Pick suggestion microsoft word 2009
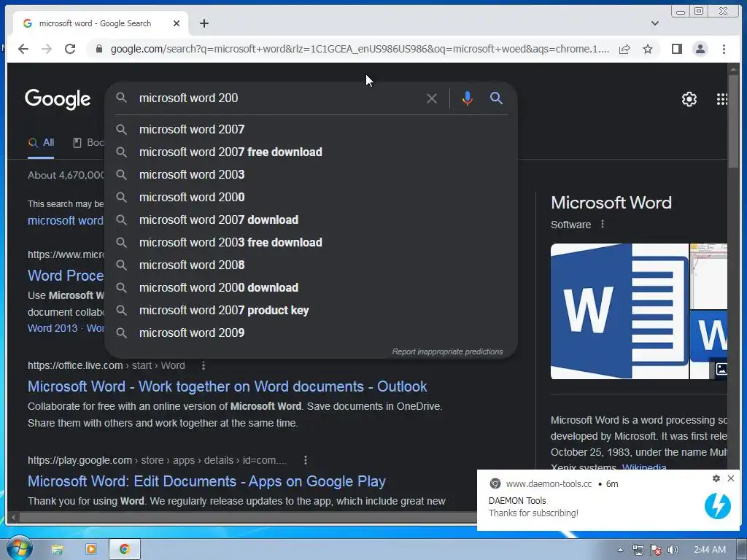This screenshot has height=560, width=747. [311, 332]
